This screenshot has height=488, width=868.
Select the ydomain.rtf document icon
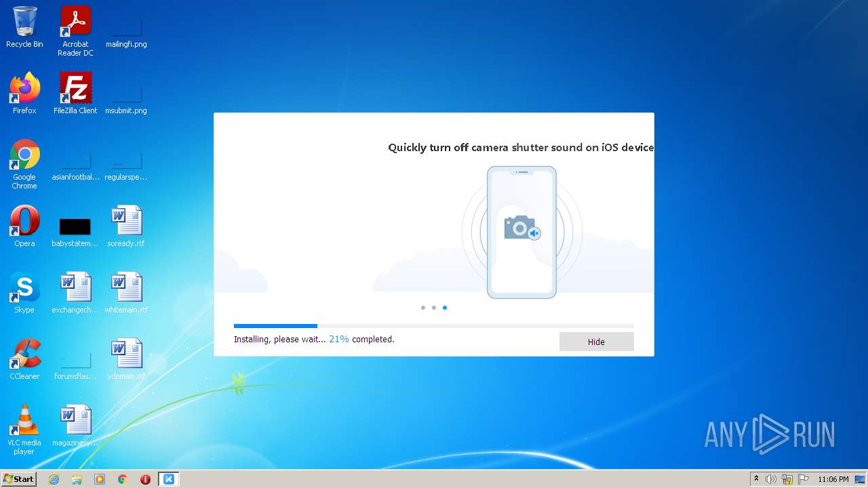tap(126, 359)
